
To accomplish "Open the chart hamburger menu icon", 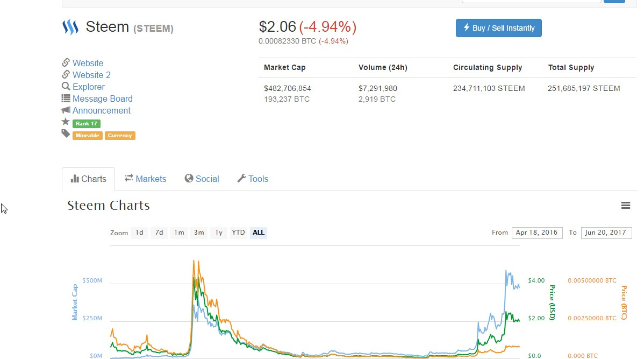I will (626, 205).
